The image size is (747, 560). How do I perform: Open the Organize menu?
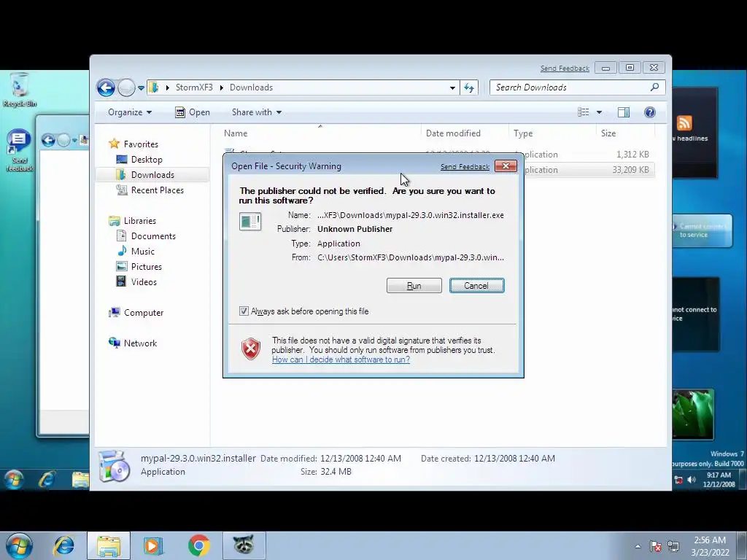[x=130, y=112]
